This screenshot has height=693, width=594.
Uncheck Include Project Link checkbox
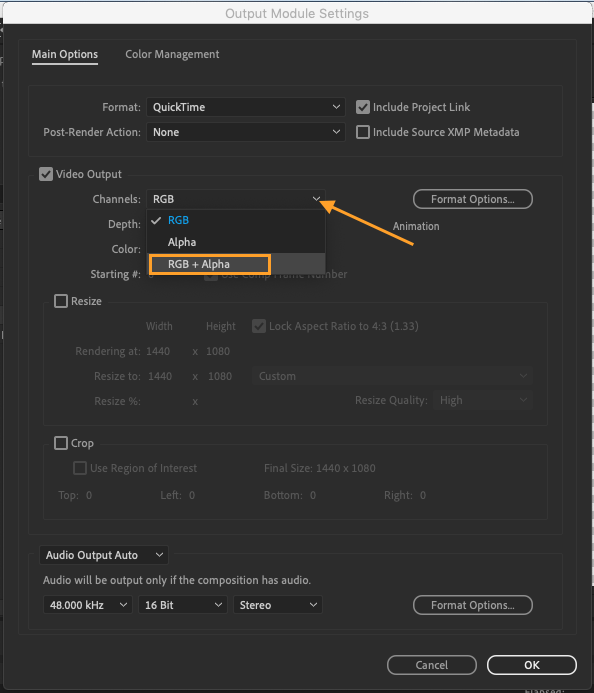coord(363,107)
